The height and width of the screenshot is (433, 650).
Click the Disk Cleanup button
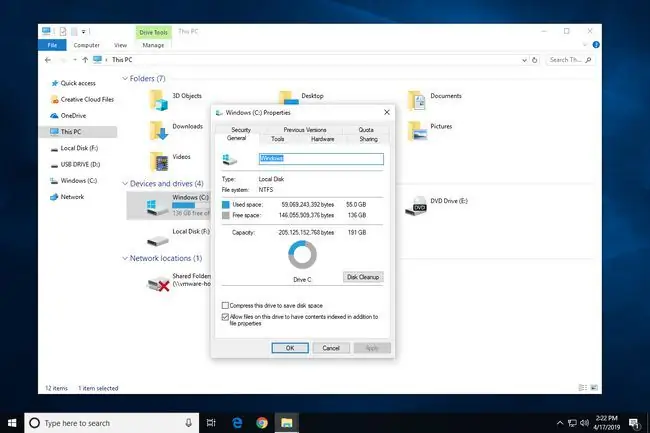click(x=363, y=277)
